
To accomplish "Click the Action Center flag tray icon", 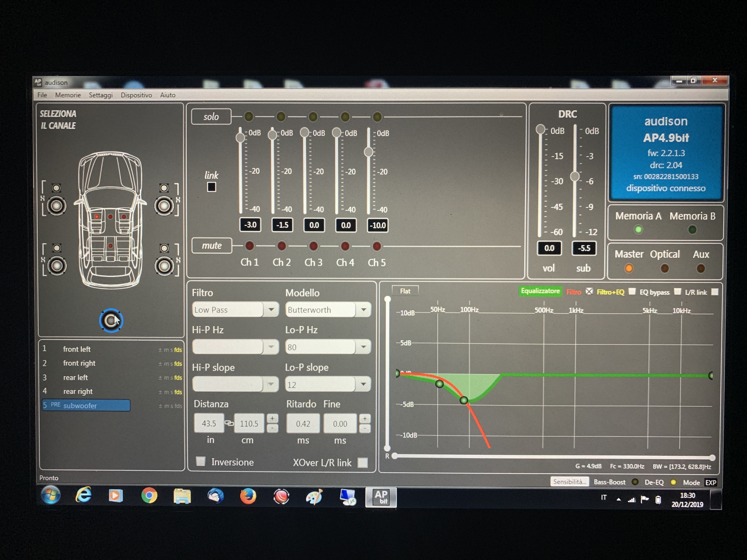I will tap(645, 499).
